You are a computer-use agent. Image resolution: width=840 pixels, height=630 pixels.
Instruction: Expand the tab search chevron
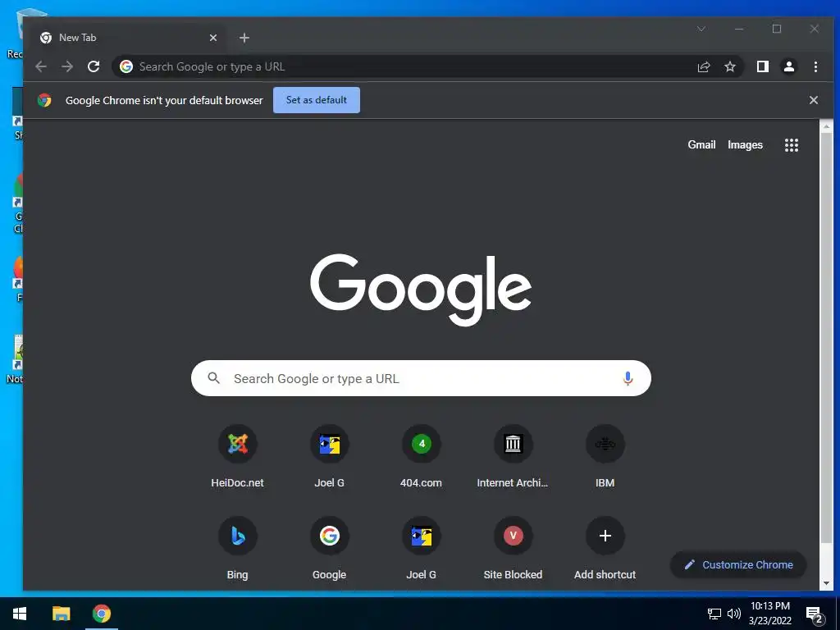(701, 29)
